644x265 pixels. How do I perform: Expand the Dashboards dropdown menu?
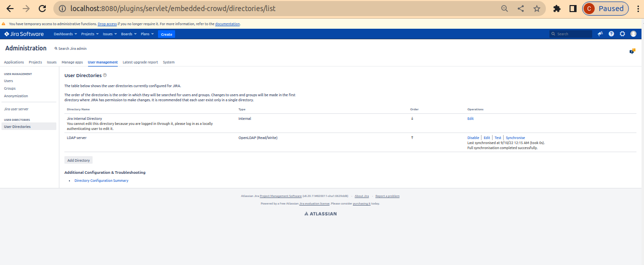point(65,34)
